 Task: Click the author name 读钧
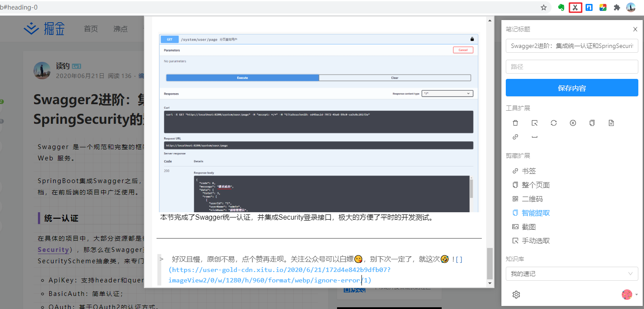tap(63, 66)
